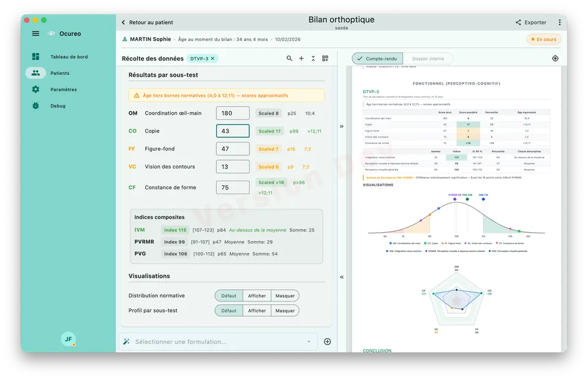Edit Constance de forme score field 75
Image resolution: width=588 pixels, height=380 pixels.
(x=233, y=187)
